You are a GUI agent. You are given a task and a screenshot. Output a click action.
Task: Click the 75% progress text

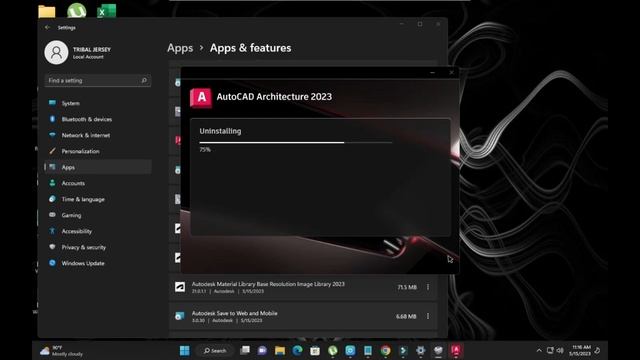(x=205, y=150)
